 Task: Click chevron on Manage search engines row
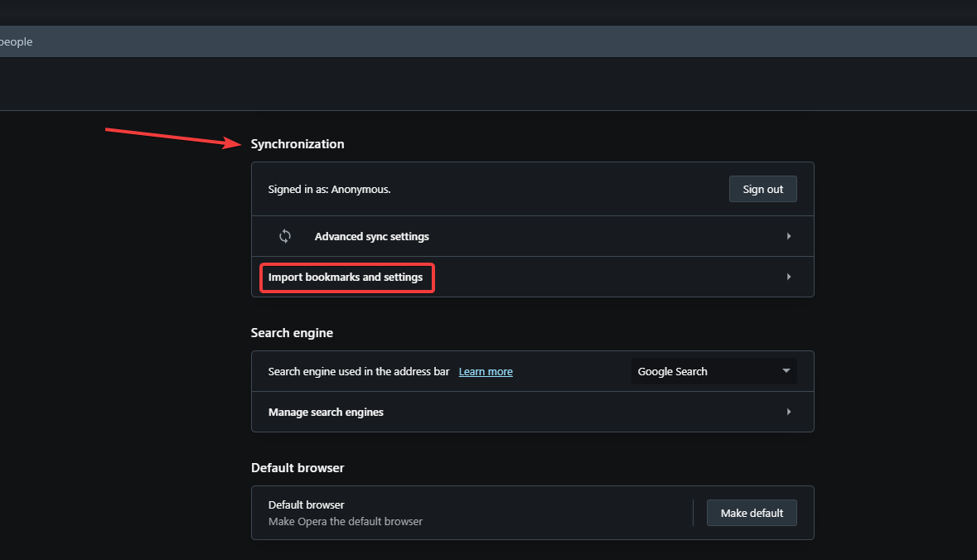tap(789, 412)
